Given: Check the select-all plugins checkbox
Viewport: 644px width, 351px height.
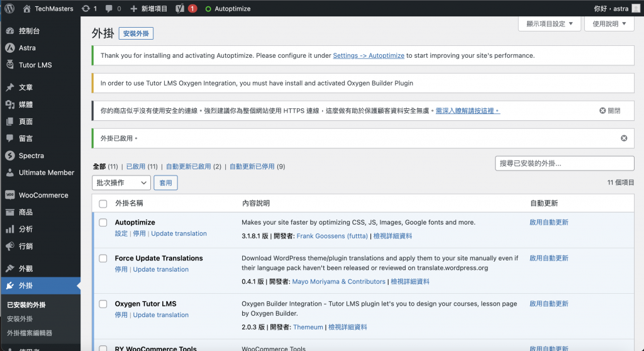Looking at the screenshot, I should coord(103,203).
